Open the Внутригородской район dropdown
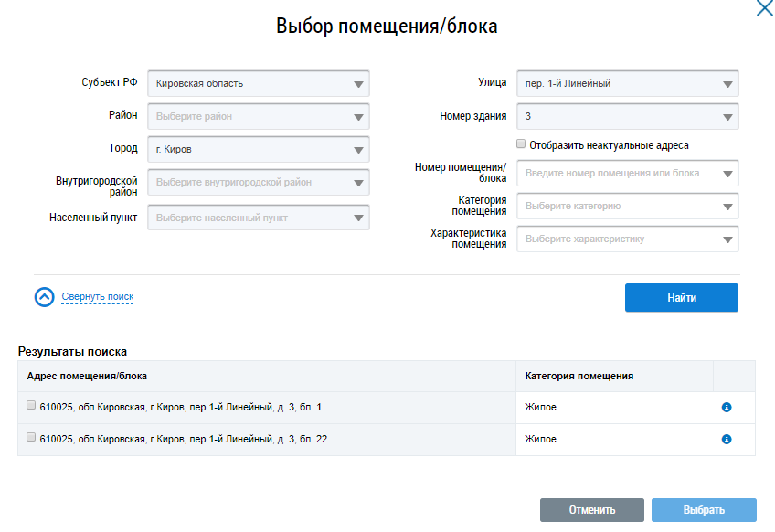 coord(259,183)
